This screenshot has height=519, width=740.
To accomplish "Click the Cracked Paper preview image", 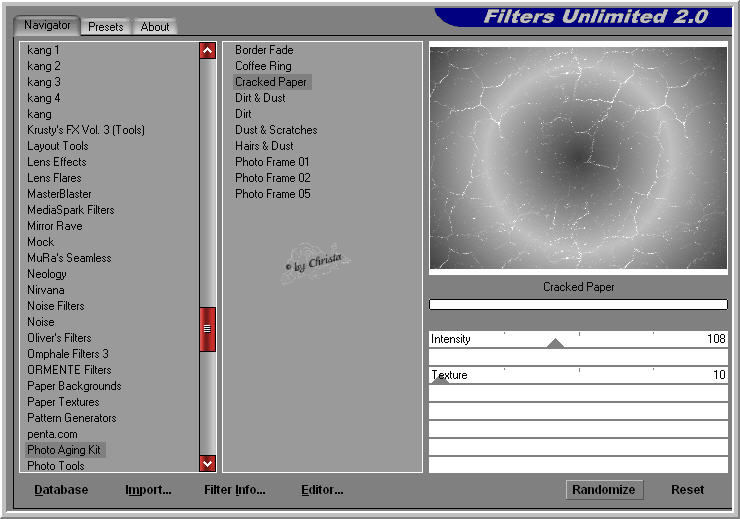I will [x=578, y=158].
